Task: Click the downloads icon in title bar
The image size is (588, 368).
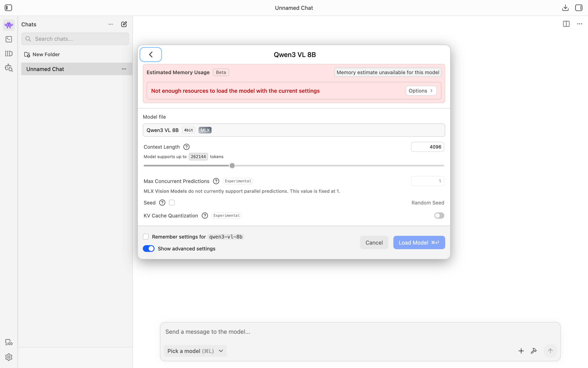Action: [565, 8]
